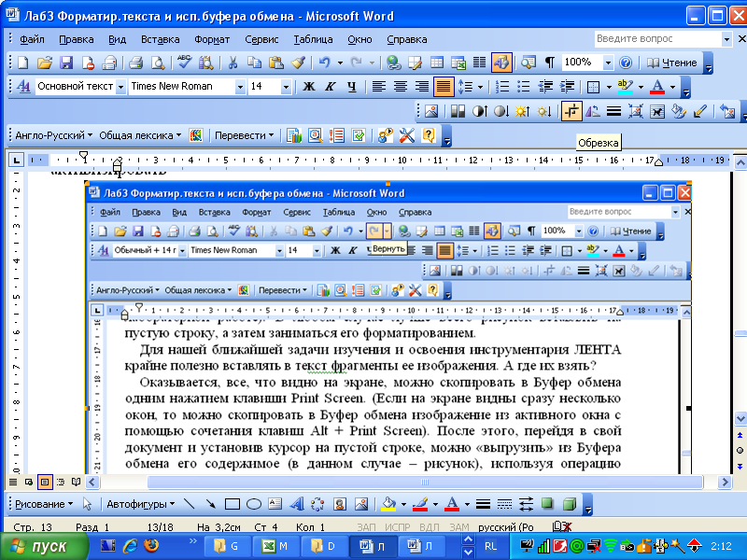Viewport: 747px width, 560px height.
Task: Insert WordArt from the Drawing toolbar
Action: pyautogui.click(x=297, y=504)
